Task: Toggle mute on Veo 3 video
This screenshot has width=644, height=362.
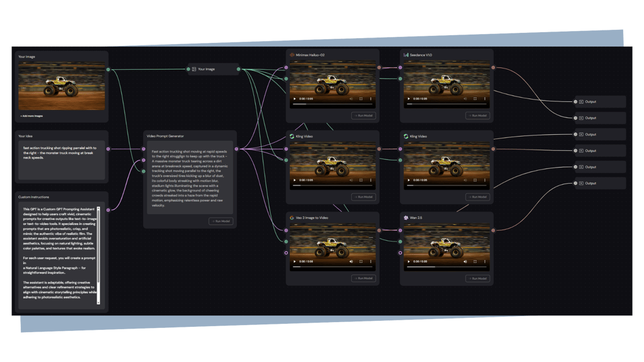Action: (x=351, y=261)
